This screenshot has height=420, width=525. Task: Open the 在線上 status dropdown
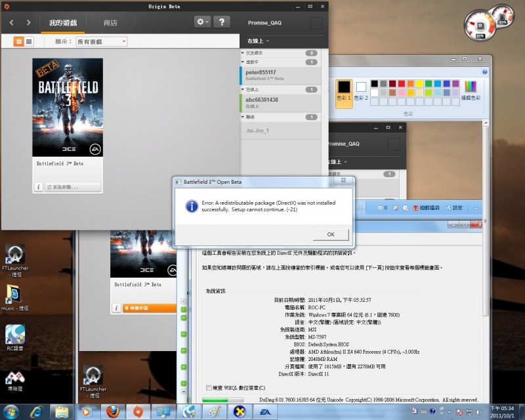[258, 41]
